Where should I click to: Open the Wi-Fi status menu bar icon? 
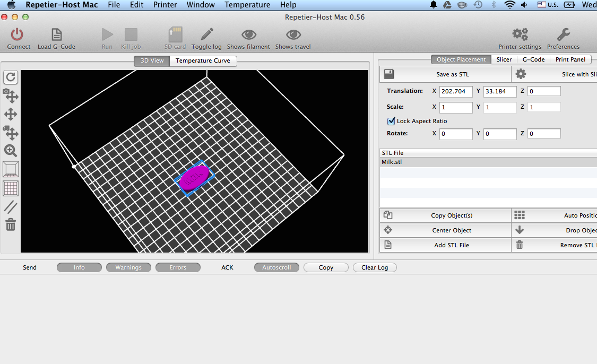(509, 5)
